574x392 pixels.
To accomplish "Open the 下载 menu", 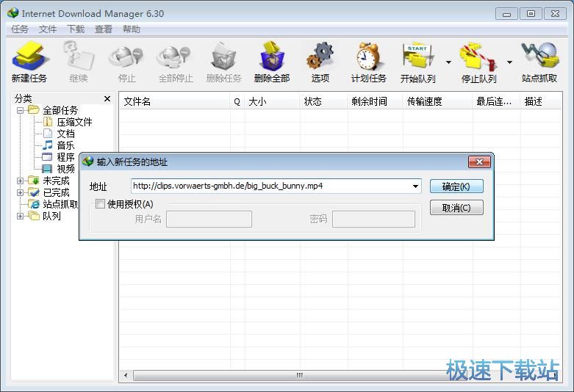I will pyautogui.click(x=76, y=29).
